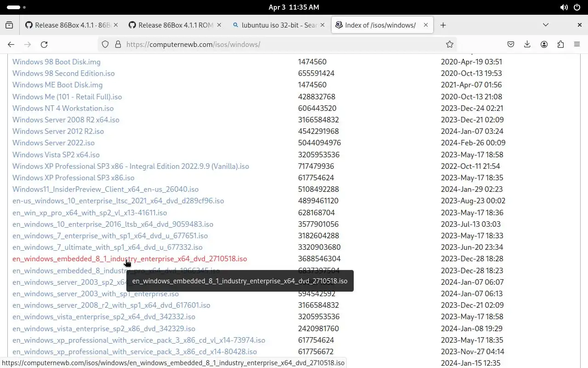
Task: Open the Pocket save icon
Action: click(x=511, y=45)
